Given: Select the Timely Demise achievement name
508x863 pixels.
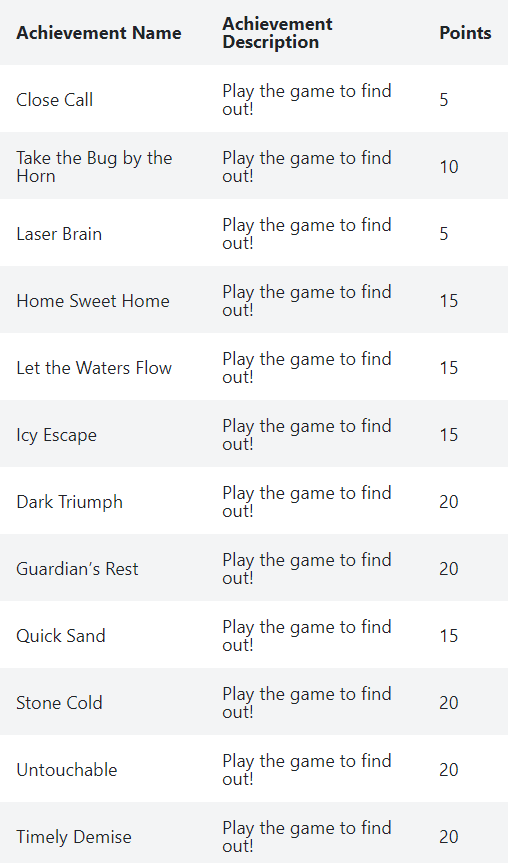Looking at the screenshot, I should click(74, 837).
